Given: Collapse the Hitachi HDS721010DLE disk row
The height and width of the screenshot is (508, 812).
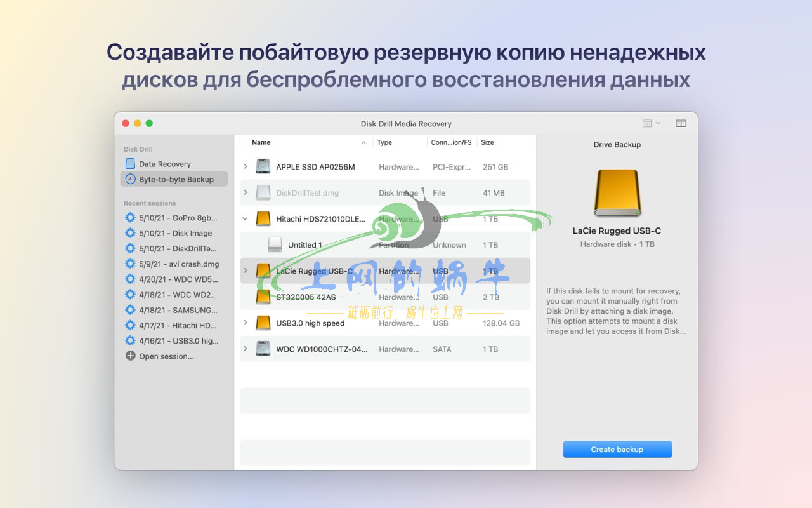Looking at the screenshot, I should [246, 219].
